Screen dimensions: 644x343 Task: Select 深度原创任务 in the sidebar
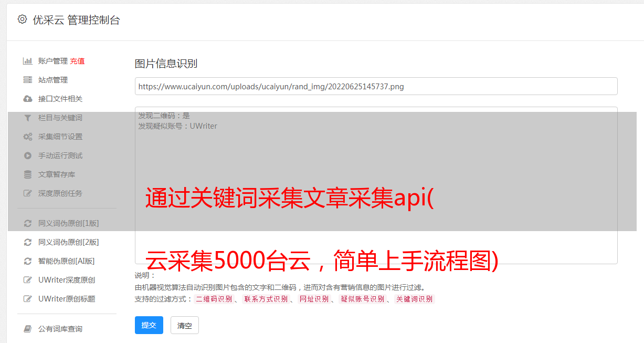(x=60, y=193)
